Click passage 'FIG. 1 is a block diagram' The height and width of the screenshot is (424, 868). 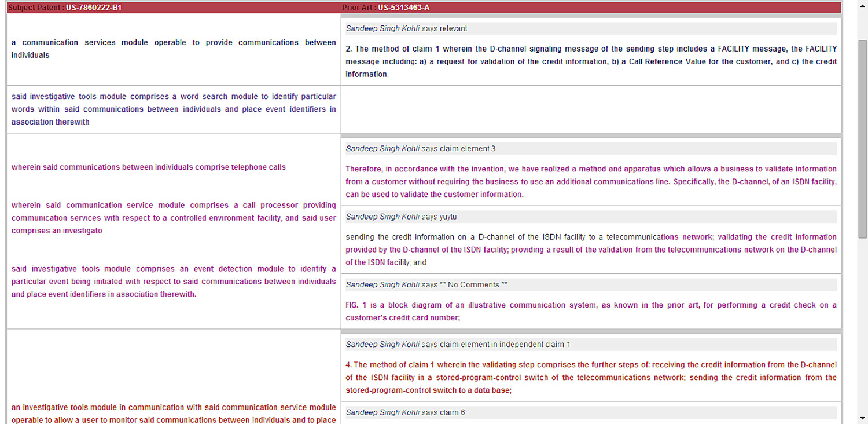(591, 311)
